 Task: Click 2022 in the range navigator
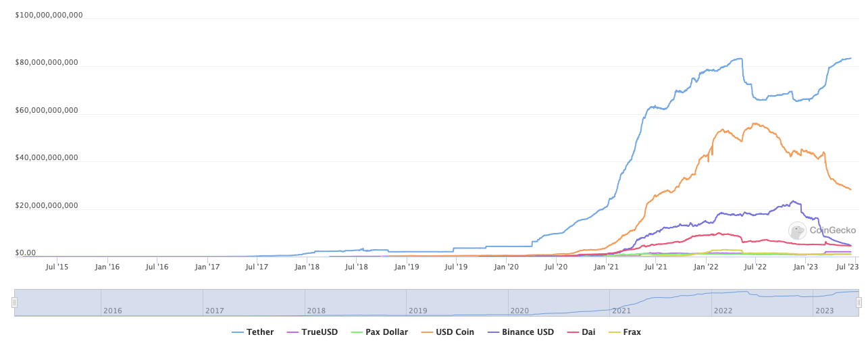click(x=723, y=311)
